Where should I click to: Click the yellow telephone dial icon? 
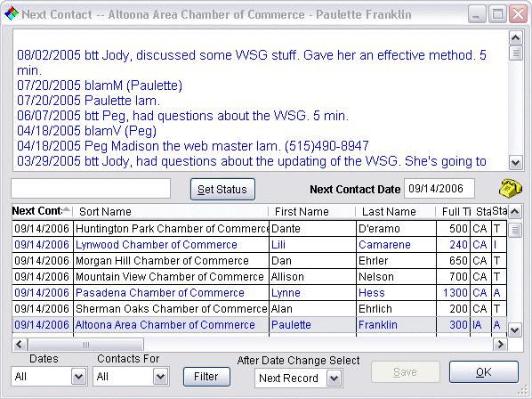(511, 189)
